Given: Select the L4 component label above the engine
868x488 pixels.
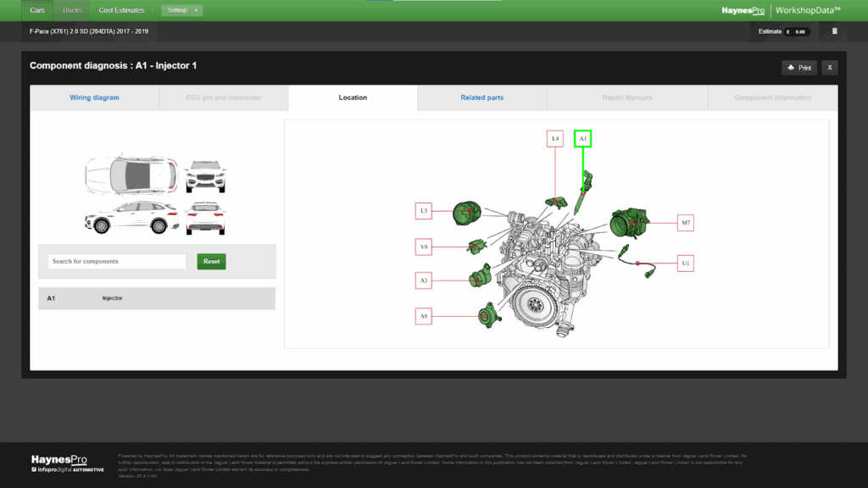Looking at the screenshot, I should pos(554,137).
